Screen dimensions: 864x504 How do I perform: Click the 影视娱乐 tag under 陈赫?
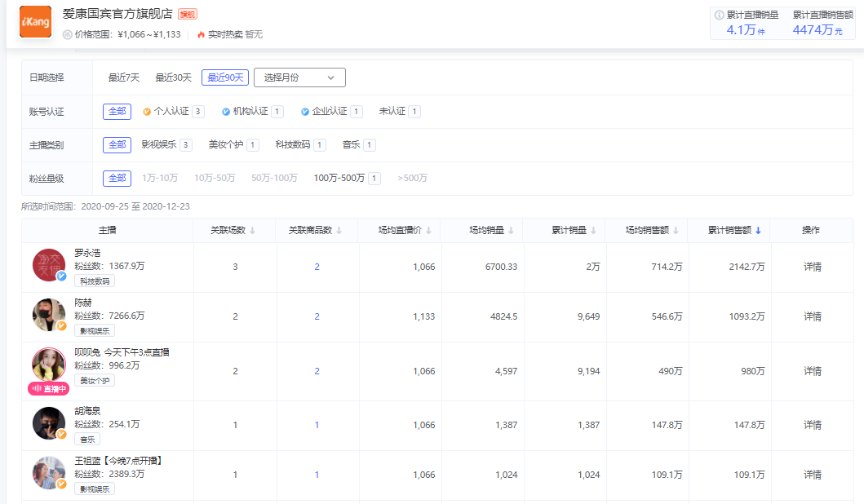tap(95, 331)
